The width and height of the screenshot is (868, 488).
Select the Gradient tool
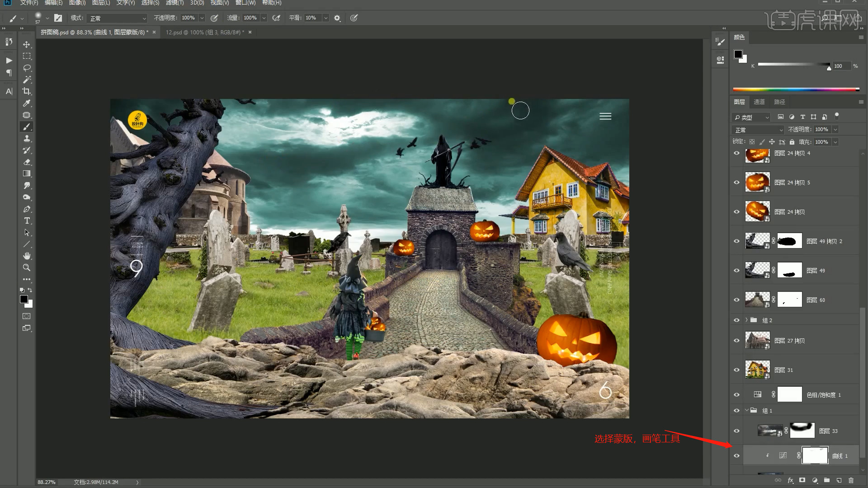click(27, 174)
